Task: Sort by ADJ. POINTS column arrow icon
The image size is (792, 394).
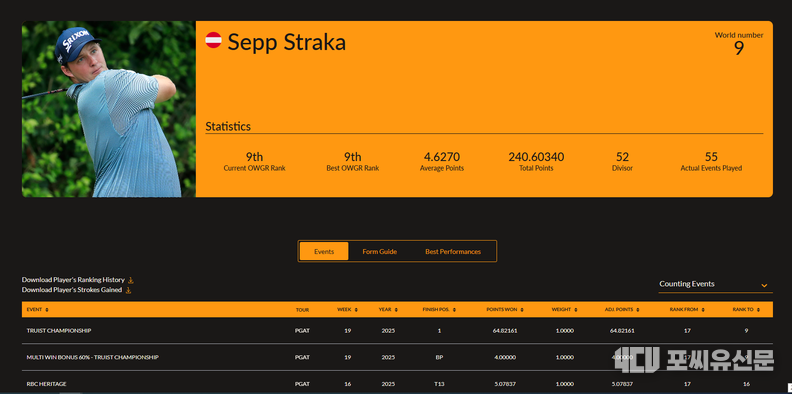Action: (x=637, y=310)
